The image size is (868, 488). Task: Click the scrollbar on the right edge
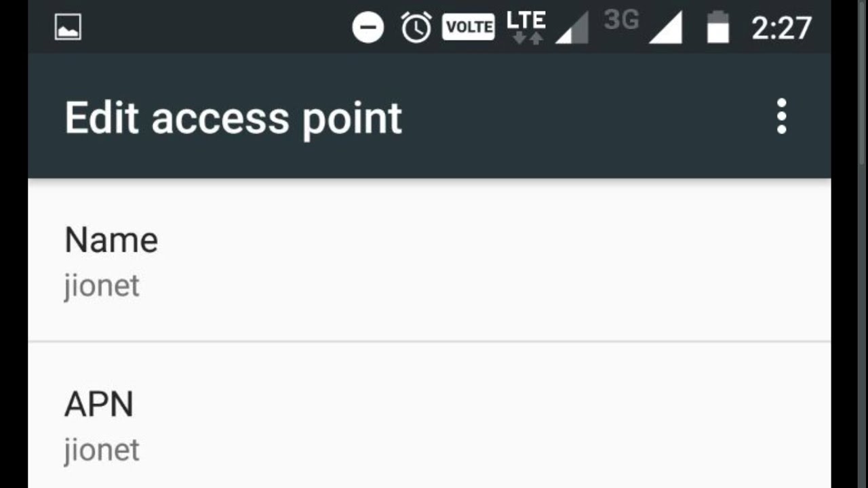coord(863,81)
